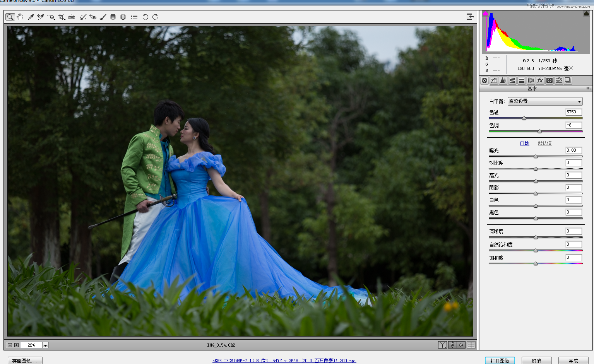This screenshot has height=364, width=594.
Task: Click the 清晰度 clarity slider handle
Action: 536,237
